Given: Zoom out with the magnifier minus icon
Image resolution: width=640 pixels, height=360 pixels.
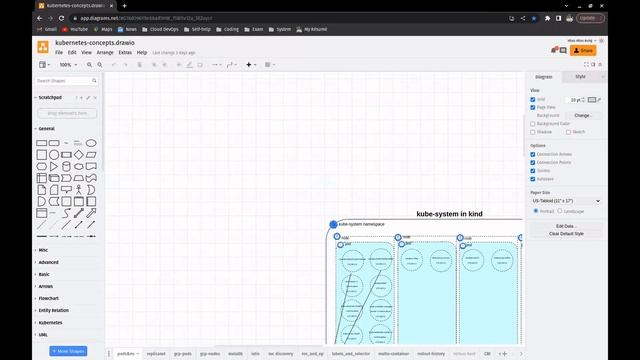Looking at the screenshot, I should click(x=100, y=64).
